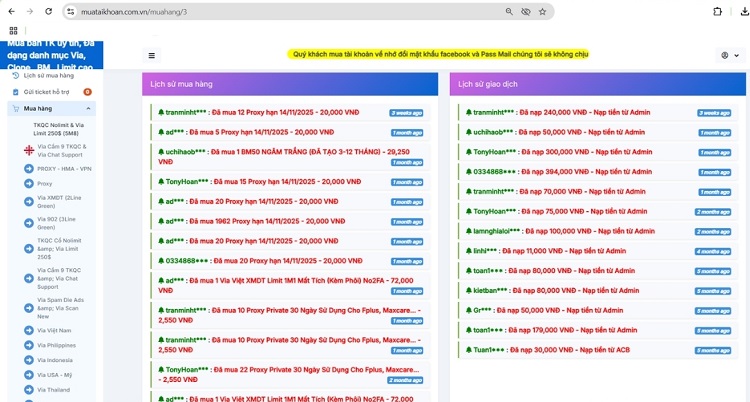Open the apps grid in the bookmarks bar

point(13,31)
